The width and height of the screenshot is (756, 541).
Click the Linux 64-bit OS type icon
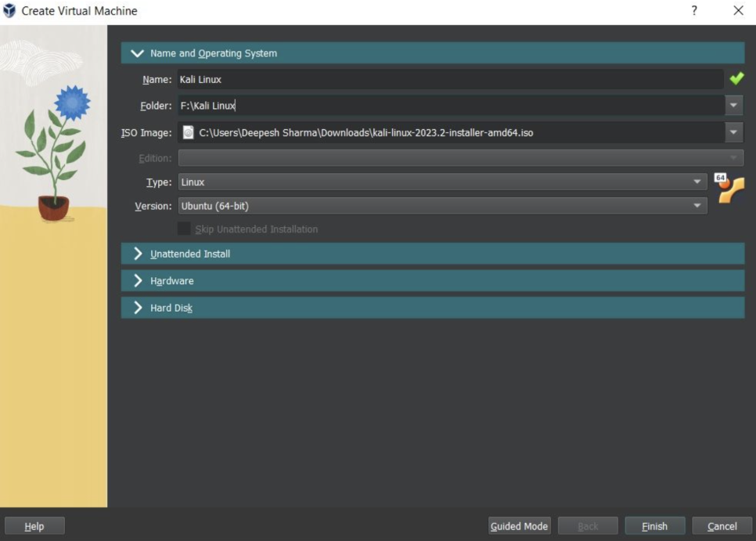pos(729,188)
